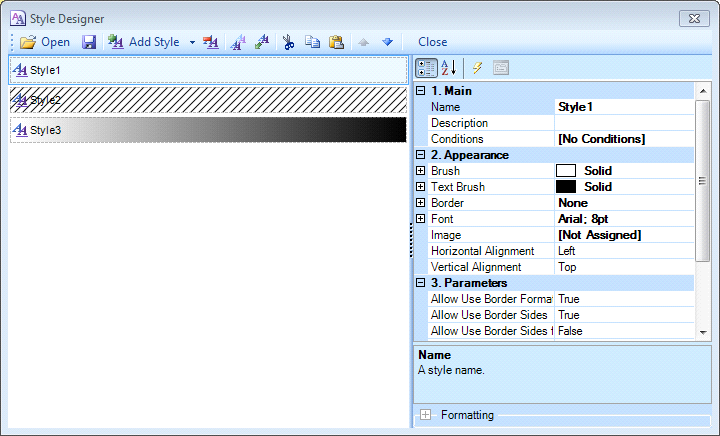Click the Close button in toolbar
720x436 pixels.
432,42
